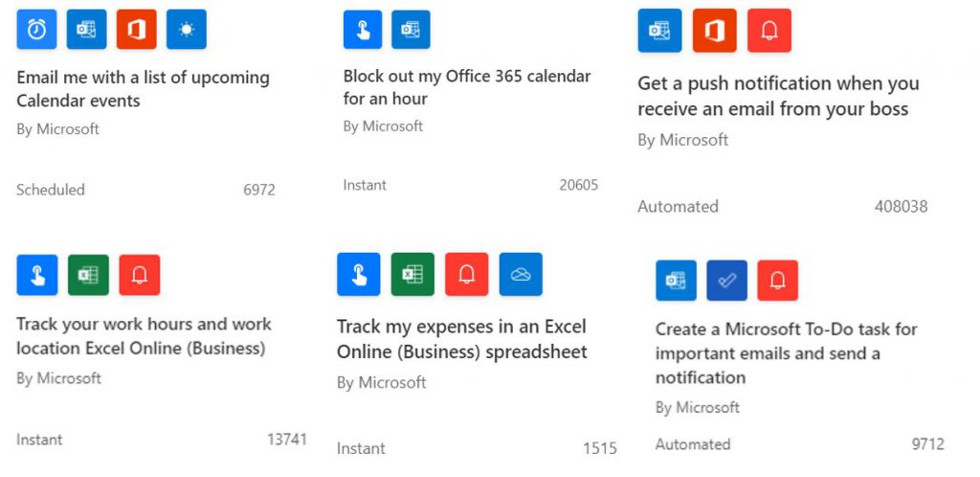Open 'Block out my Office 365 calendar for an hour'
The height and width of the screenshot is (477, 980).
[467, 87]
